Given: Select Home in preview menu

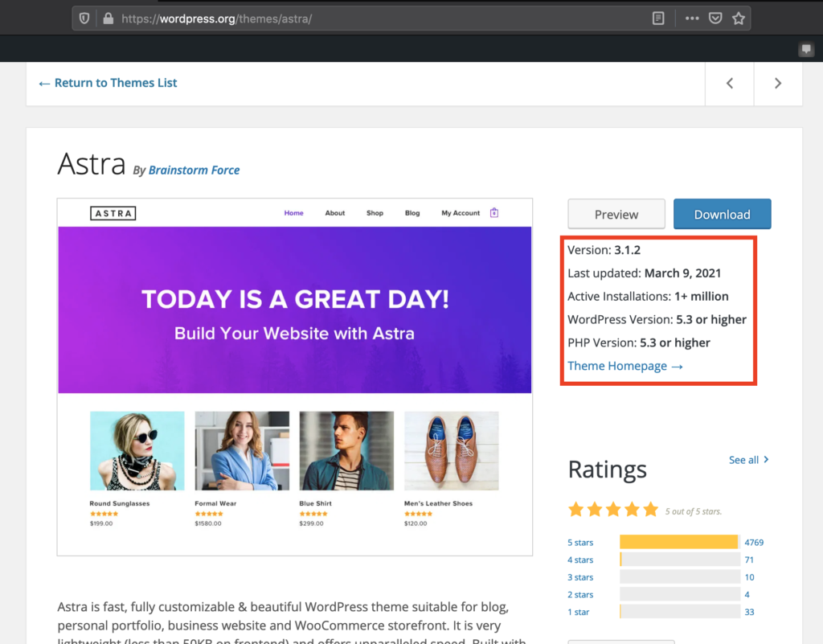Looking at the screenshot, I should click(294, 212).
